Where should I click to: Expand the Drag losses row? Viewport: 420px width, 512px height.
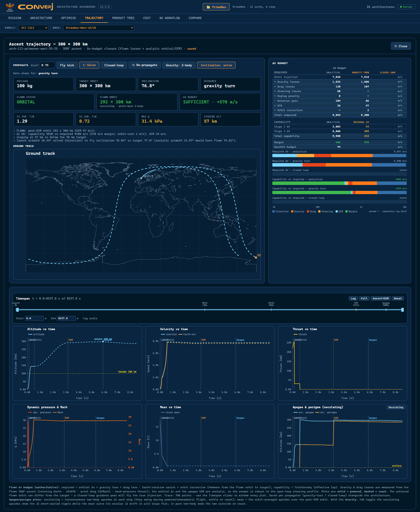tap(339, 87)
